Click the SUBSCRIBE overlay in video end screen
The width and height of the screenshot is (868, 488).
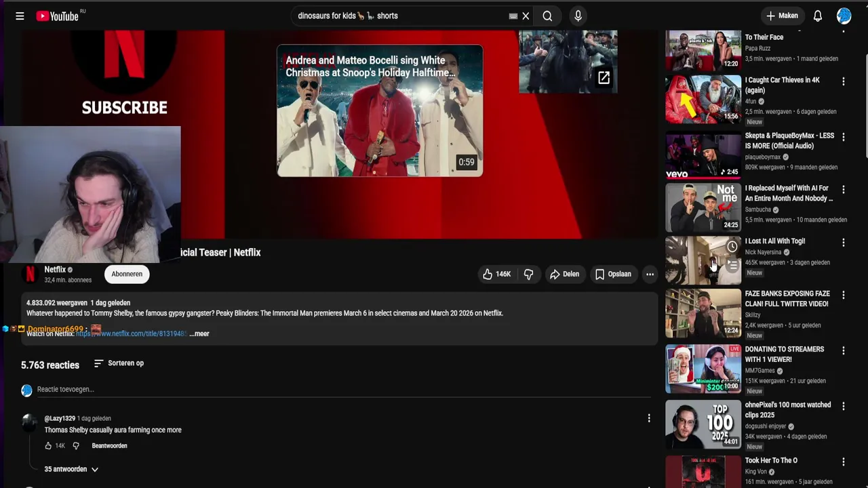coord(125,107)
